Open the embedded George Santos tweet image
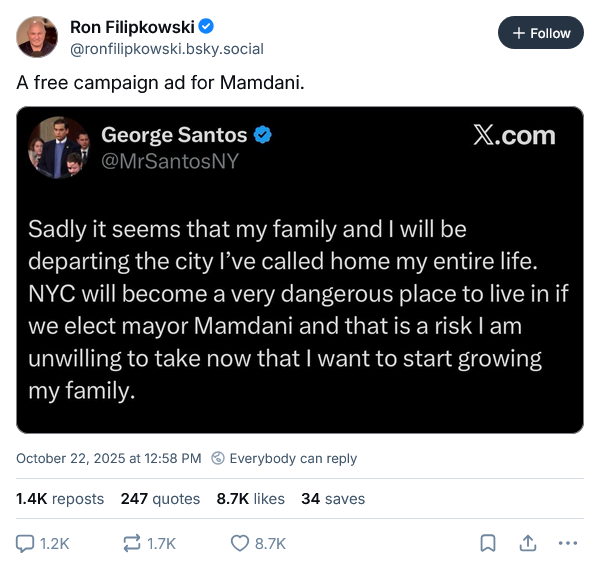This screenshot has height=569, width=600. click(x=300, y=270)
